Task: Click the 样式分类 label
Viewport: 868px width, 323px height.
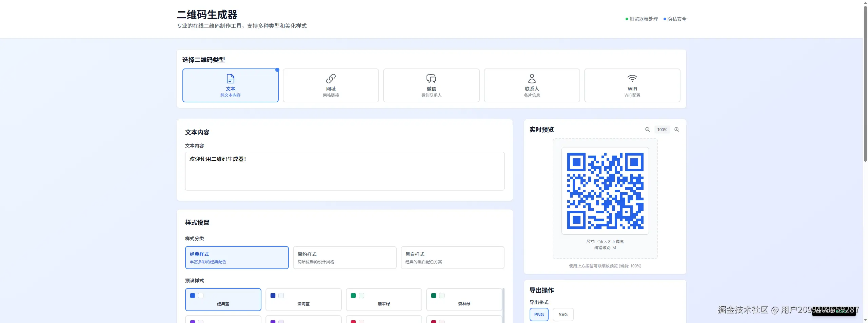Action: pyautogui.click(x=195, y=239)
